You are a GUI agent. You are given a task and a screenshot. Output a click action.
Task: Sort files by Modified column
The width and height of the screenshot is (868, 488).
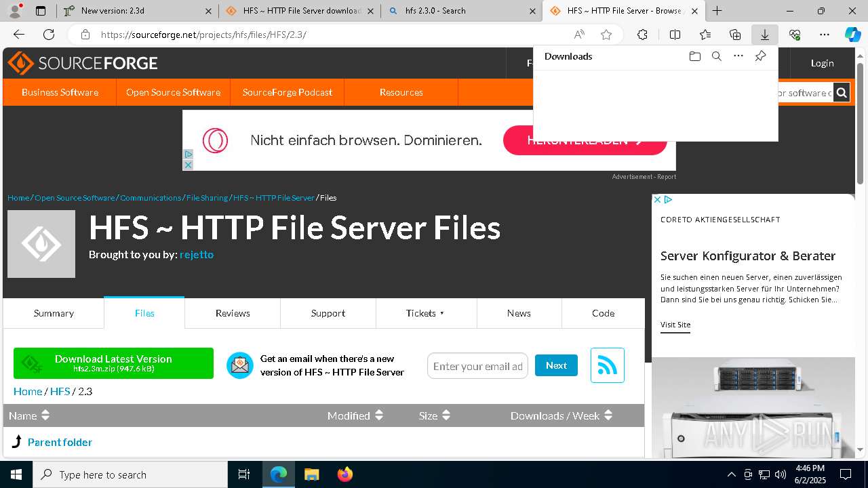[x=355, y=415]
